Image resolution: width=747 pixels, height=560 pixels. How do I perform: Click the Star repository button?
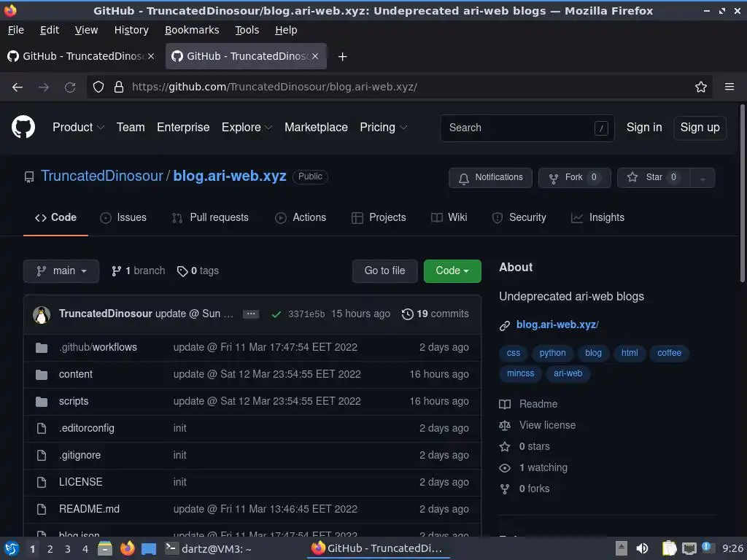tap(654, 178)
